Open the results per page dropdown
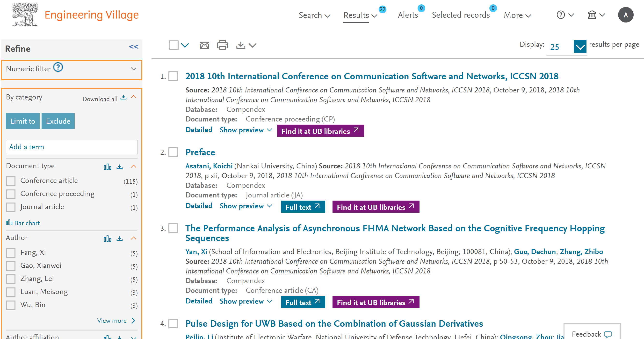 (580, 46)
